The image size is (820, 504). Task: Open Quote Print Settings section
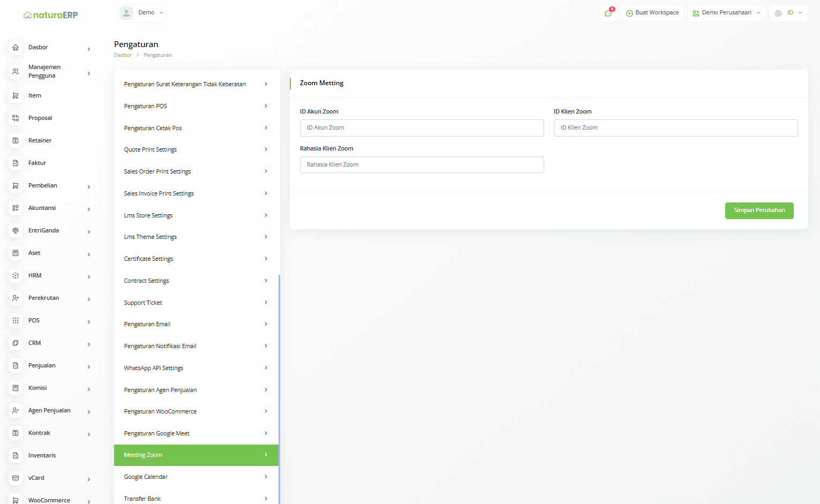pos(196,149)
